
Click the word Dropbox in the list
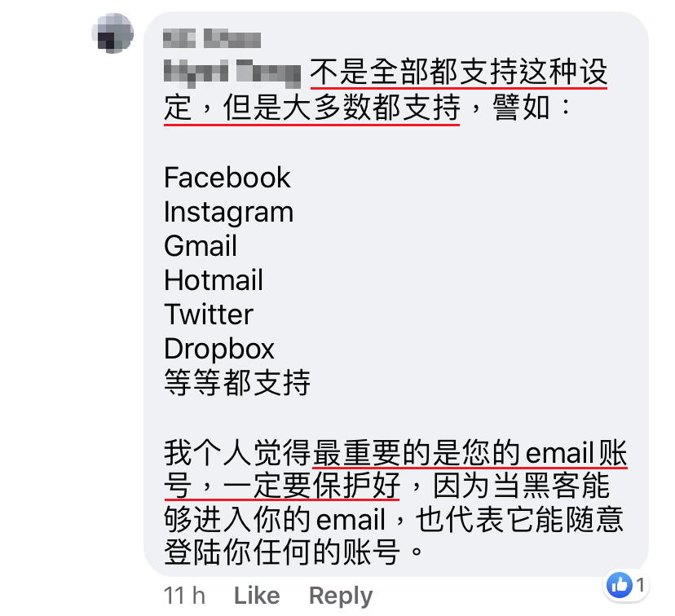pyautogui.click(x=219, y=349)
